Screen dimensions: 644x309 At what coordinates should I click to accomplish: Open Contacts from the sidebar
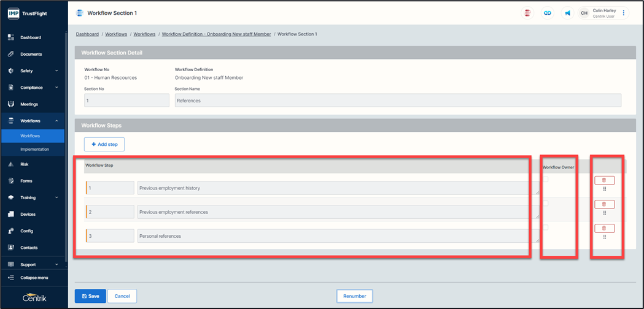29,248
